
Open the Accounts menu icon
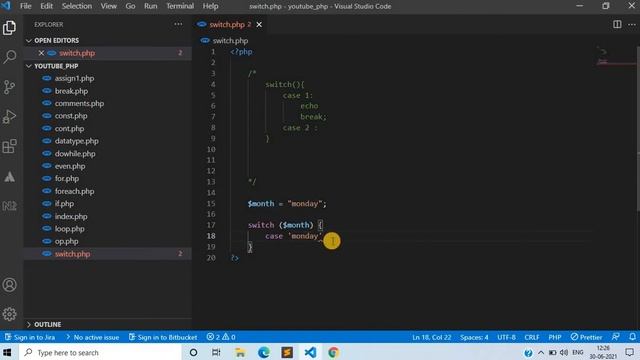pyautogui.click(x=9, y=284)
